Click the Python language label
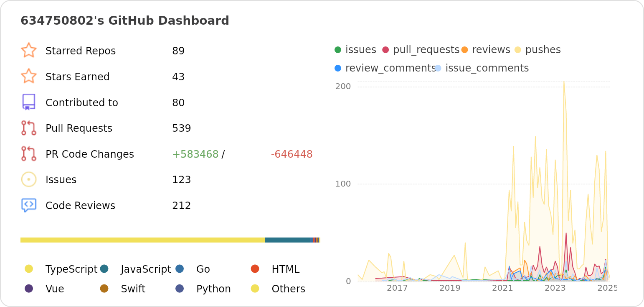The image size is (644, 307). pos(213,289)
